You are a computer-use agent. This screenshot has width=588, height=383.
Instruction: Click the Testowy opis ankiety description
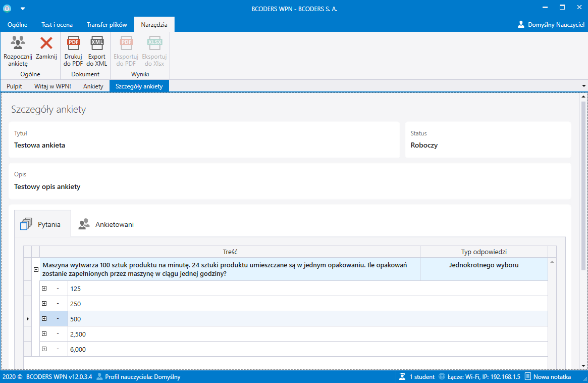(x=47, y=186)
